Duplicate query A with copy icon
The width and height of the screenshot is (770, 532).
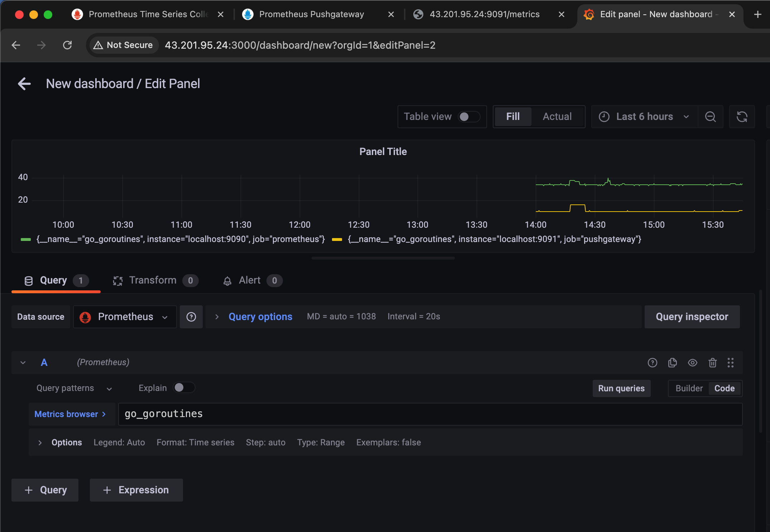tap(672, 363)
